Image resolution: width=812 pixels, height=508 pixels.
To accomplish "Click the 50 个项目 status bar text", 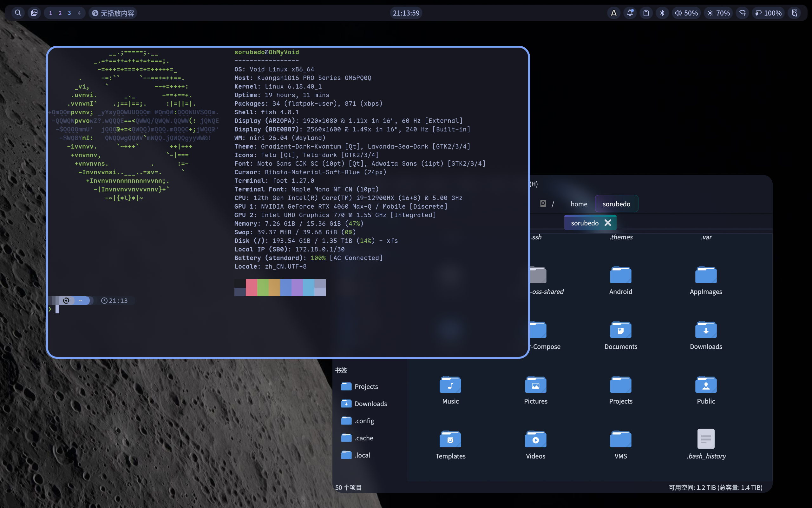I will click(348, 487).
